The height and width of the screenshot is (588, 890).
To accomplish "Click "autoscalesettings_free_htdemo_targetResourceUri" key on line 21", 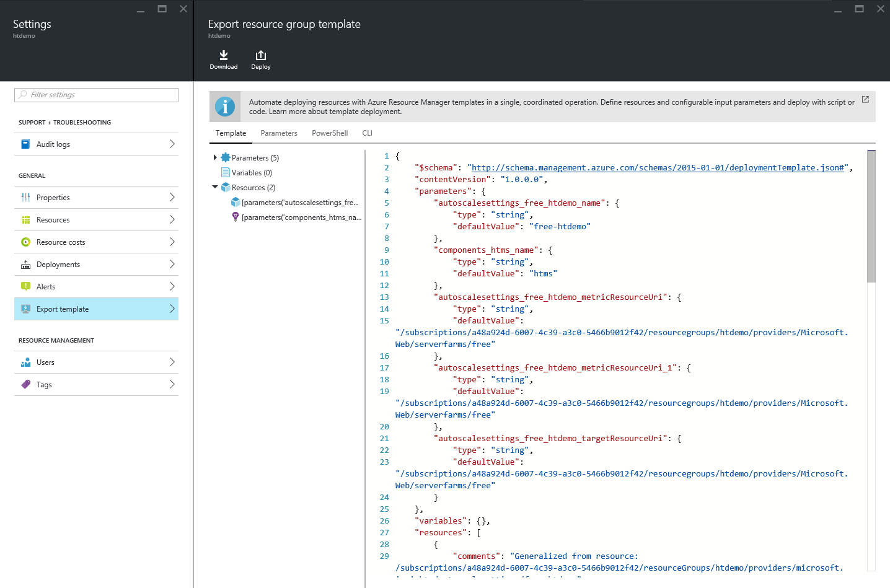I will point(550,439).
